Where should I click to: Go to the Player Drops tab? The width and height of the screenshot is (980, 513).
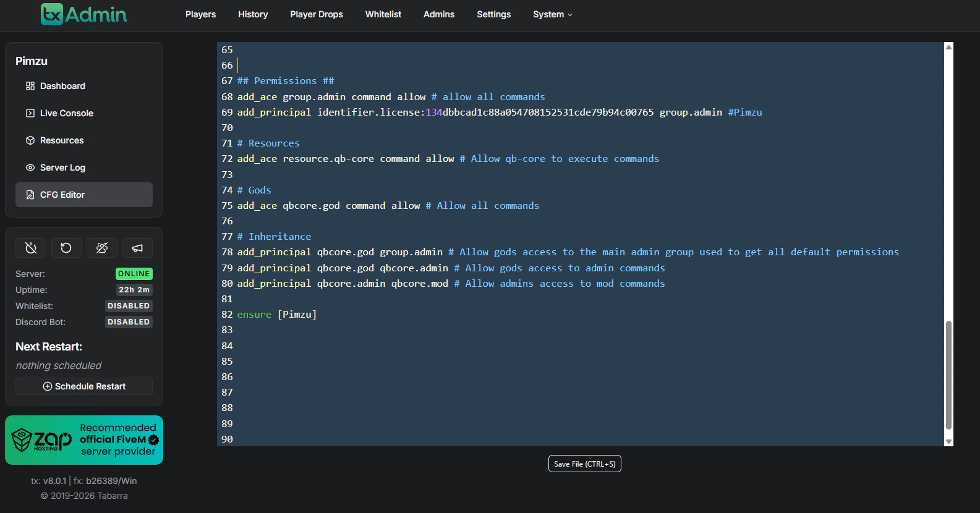(317, 14)
